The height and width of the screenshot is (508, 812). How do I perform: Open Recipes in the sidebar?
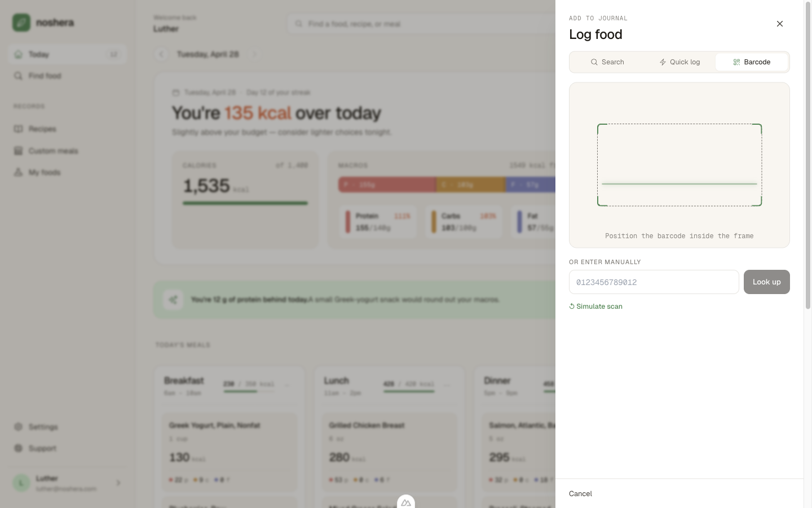(x=67, y=129)
